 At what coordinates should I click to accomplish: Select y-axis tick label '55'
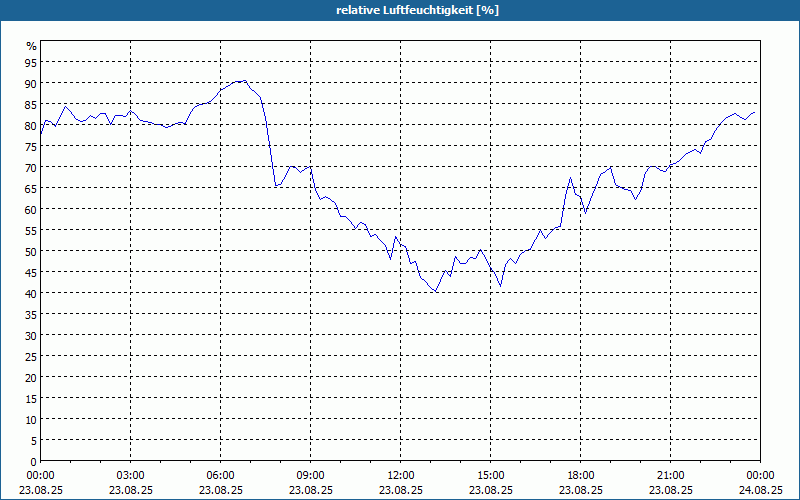click(31, 231)
